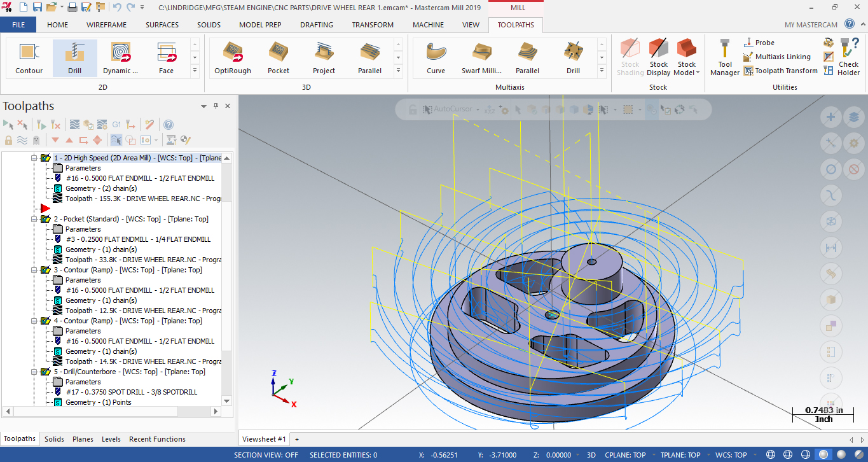Select the Project 3D toolpath
The width and height of the screenshot is (868, 462).
pyautogui.click(x=324, y=58)
